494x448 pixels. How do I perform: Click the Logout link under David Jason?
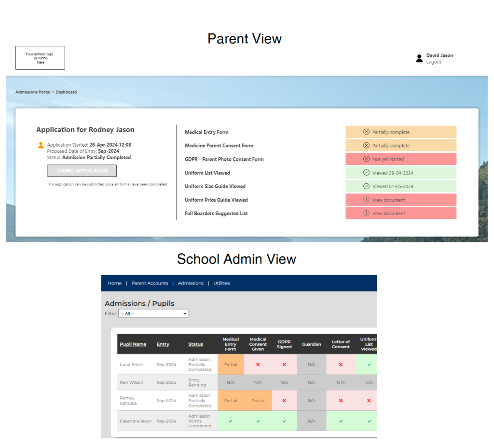click(434, 62)
